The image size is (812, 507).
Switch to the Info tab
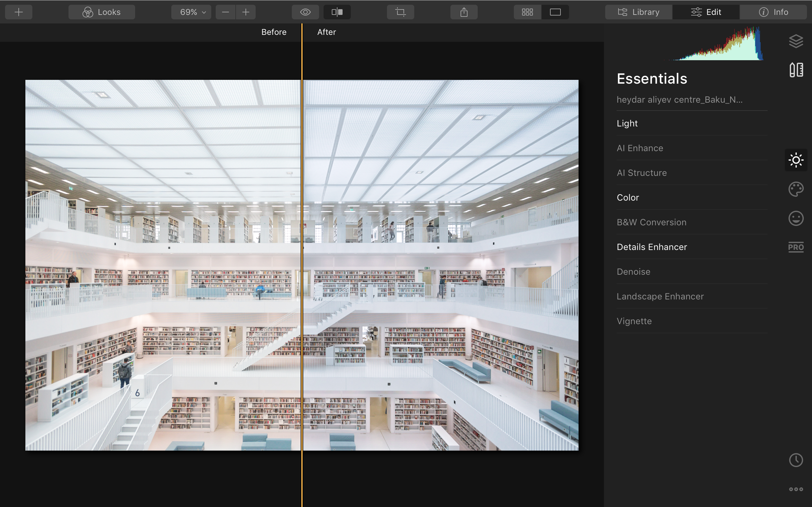(773, 12)
